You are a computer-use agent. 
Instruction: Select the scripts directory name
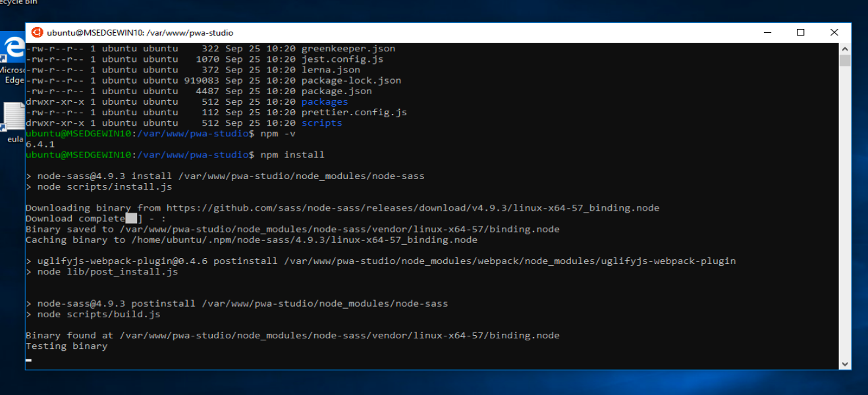click(x=321, y=122)
